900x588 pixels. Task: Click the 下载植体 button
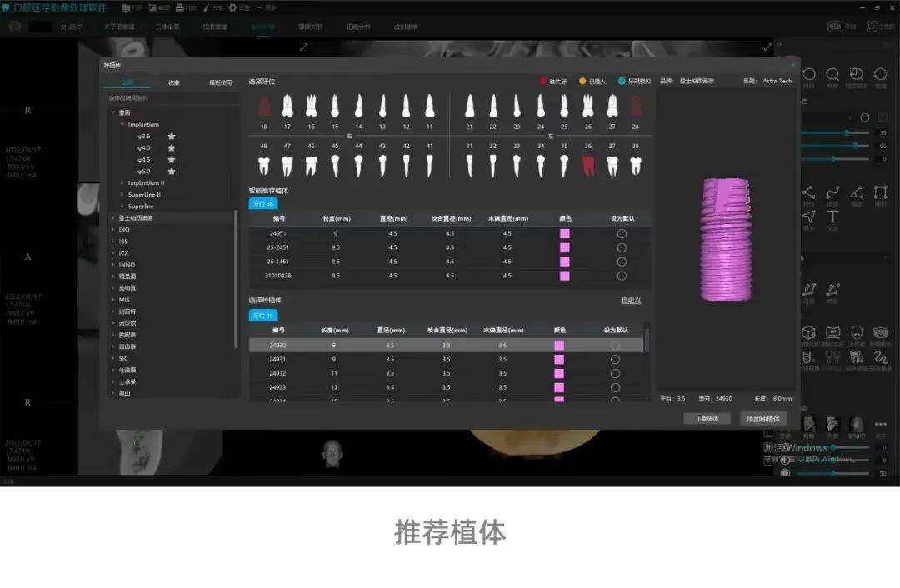coord(707,419)
